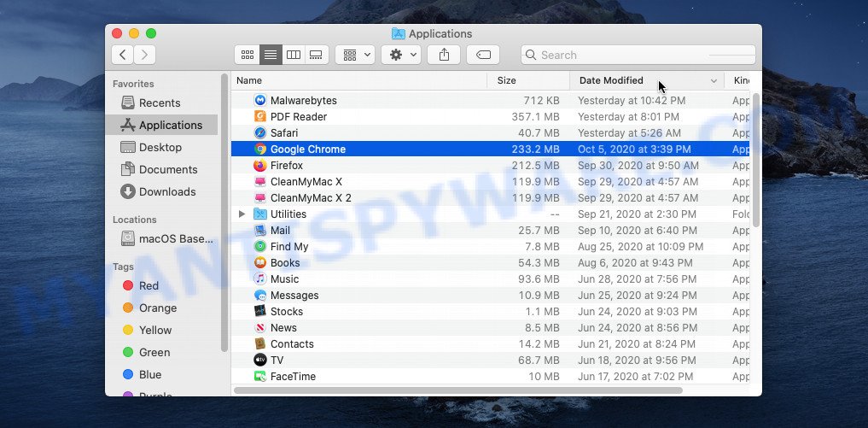868x428 pixels.
Task: Click the Books app icon
Action: (260, 263)
